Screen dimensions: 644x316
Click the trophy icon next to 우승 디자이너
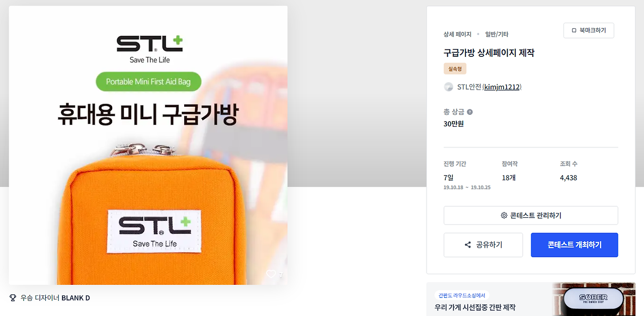pyautogui.click(x=13, y=298)
